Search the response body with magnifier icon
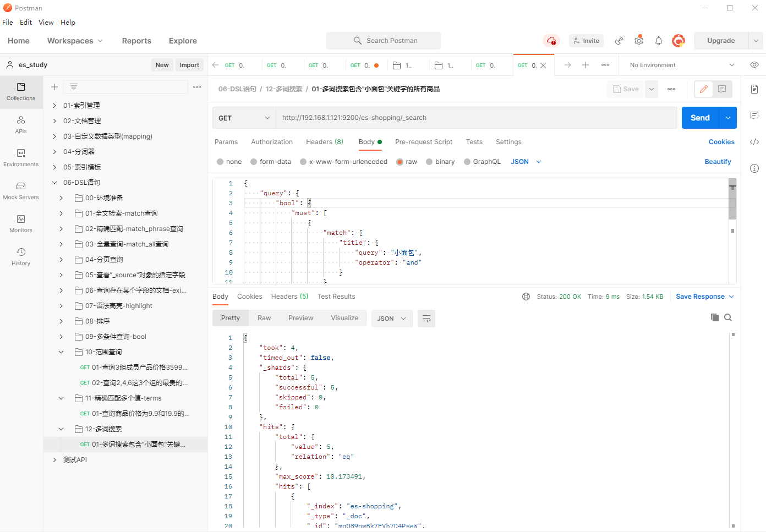This screenshot has height=532, width=766. point(728,317)
